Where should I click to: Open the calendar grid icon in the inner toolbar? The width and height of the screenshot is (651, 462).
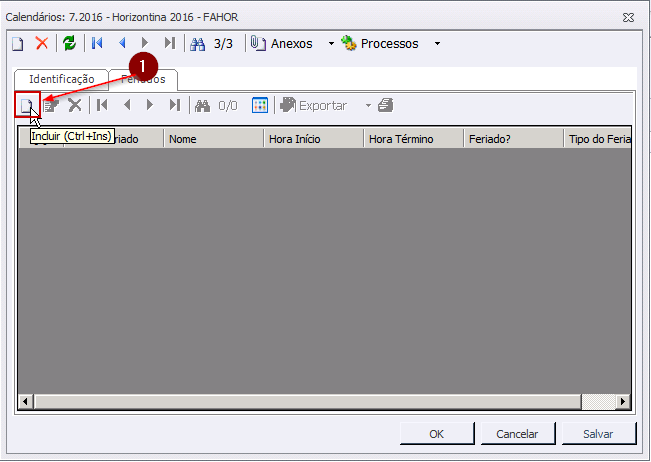259,105
